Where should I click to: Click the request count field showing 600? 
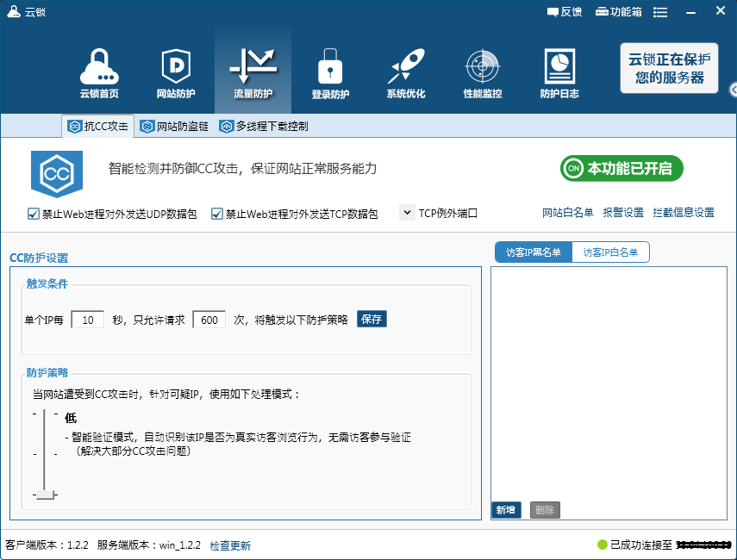tap(209, 320)
